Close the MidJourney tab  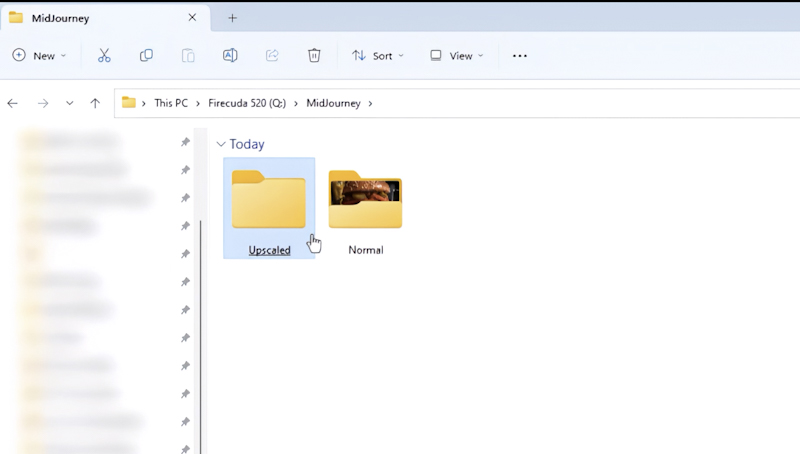192,18
